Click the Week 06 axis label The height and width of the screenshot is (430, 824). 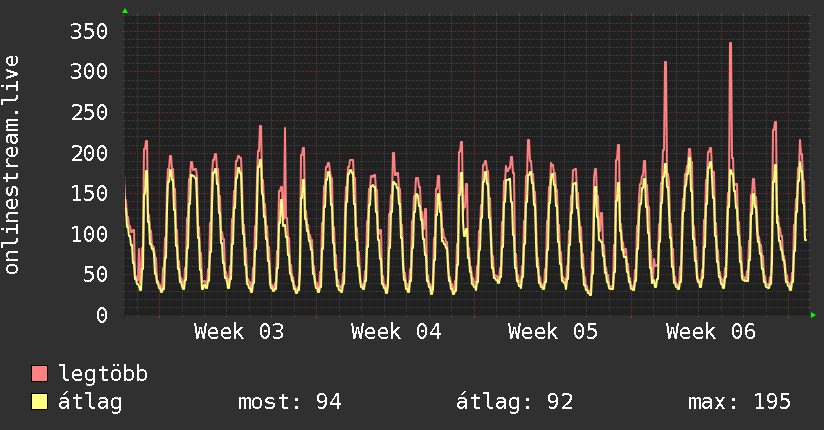[x=710, y=332]
